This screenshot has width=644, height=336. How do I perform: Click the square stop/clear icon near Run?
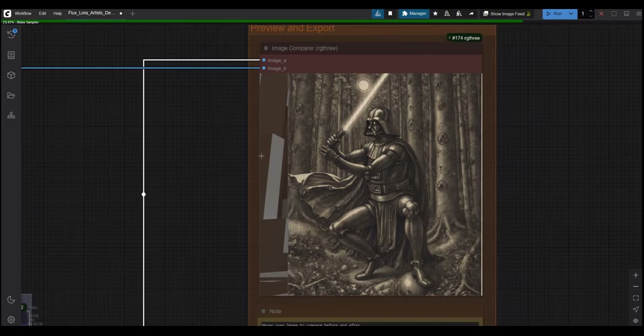click(614, 14)
